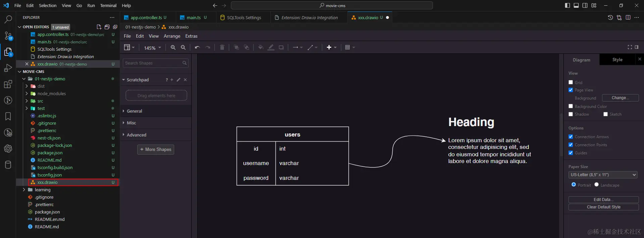Click Save All in Open Editors
Screen dimensions: 644x238
click(x=107, y=27)
